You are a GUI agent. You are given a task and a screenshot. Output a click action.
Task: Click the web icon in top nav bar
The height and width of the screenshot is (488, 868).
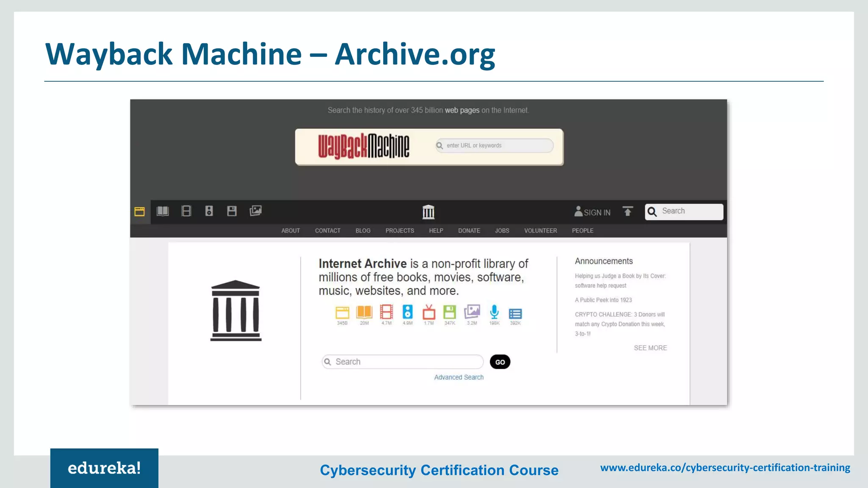(x=139, y=211)
